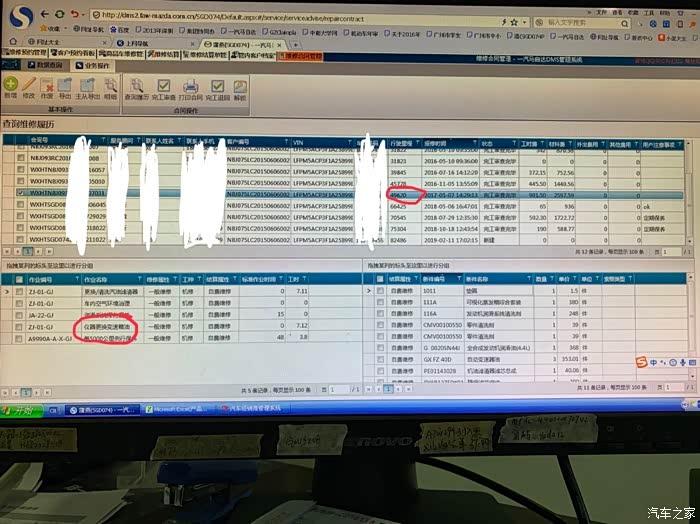The width and height of the screenshot is (700, 524).
Task: Open 中南大学网 bookmark
Action: 320,33
